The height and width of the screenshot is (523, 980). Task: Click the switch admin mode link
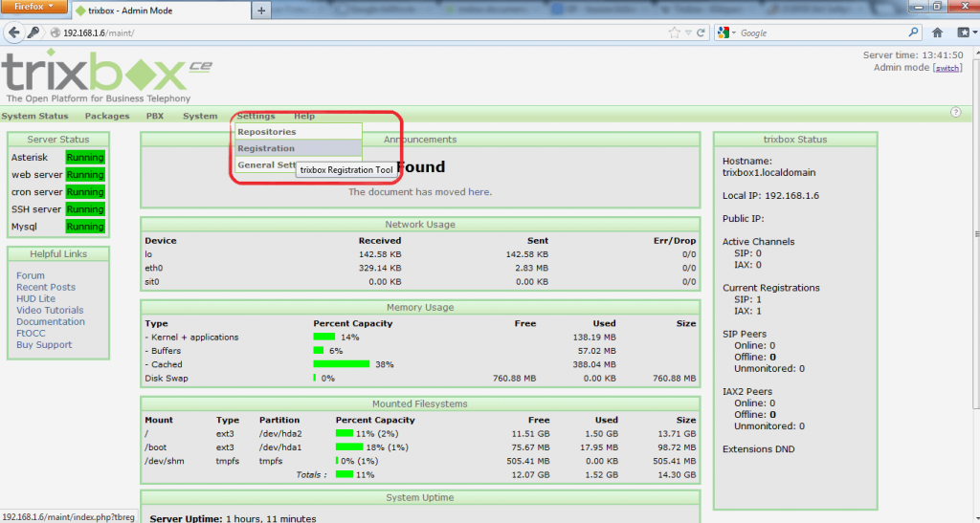click(x=947, y=68)
